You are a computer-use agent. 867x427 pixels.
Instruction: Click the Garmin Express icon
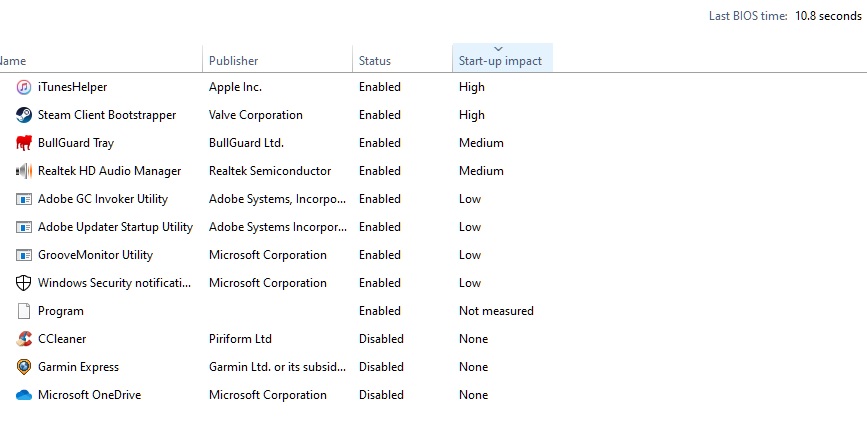click(x=23, y=367)
